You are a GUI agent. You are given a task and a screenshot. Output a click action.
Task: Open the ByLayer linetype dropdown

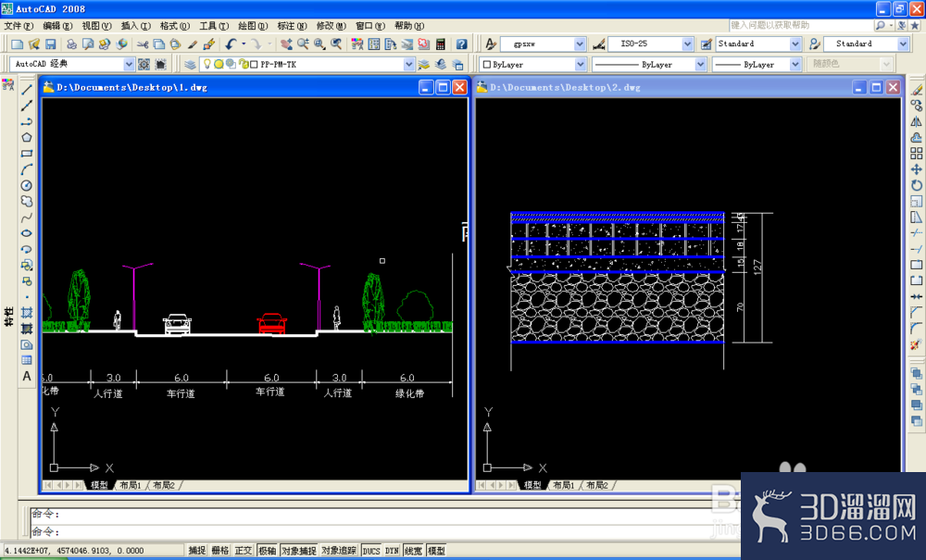pos(700,64)
